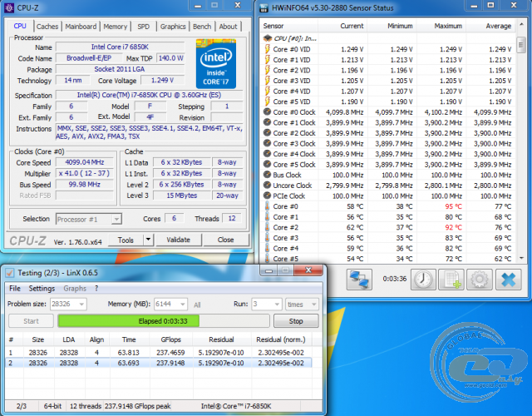The image size is (532, 416).
Task: Click the LinX title bar checkmark icon
Action: [x=9, y=273]
